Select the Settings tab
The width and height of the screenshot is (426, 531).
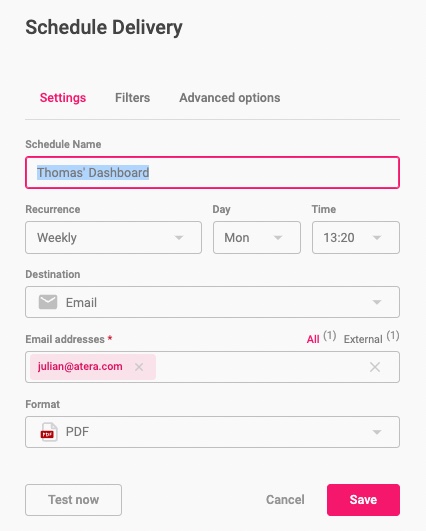pos(63,98)
